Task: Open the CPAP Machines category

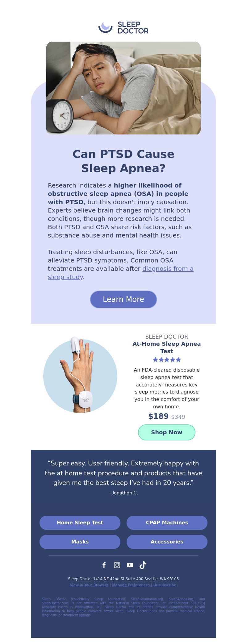Action: pyautogui.click(x=167, y=522)
